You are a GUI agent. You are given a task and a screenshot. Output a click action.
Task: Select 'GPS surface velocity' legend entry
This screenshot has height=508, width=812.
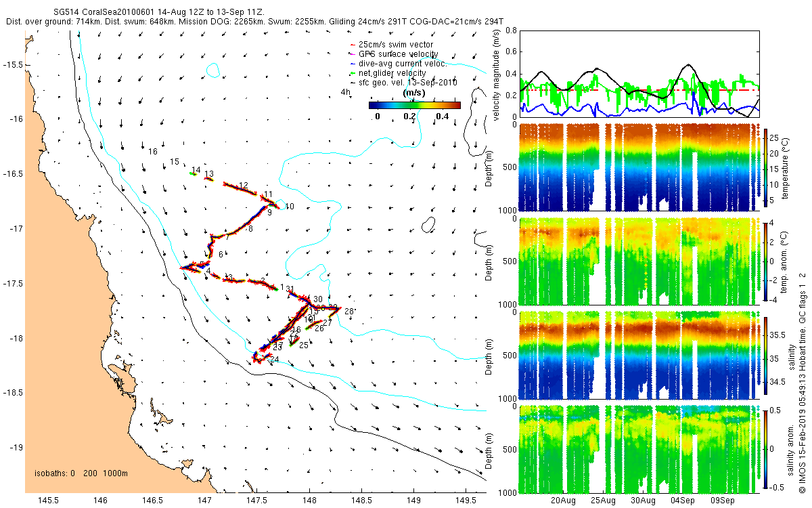(x=398, y=54)
